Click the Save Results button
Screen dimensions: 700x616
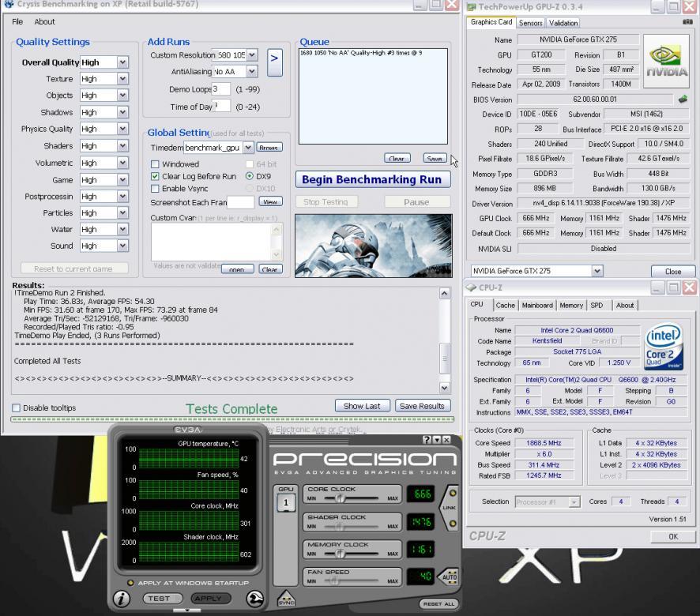click(423, 406)
